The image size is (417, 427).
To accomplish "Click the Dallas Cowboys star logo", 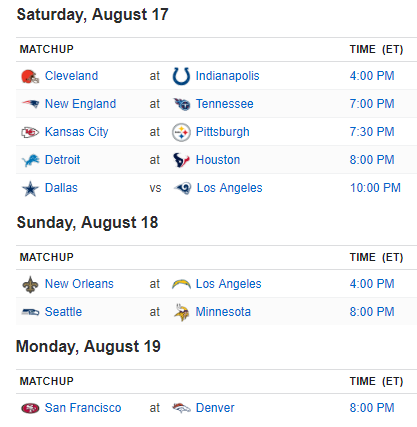I will (30, 189).
